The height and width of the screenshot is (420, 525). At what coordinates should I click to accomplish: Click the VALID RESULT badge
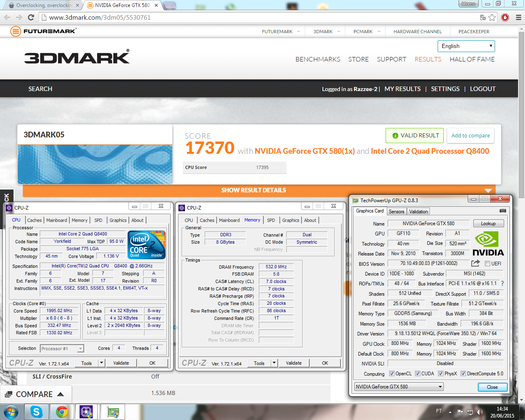(x=415, y=135)
